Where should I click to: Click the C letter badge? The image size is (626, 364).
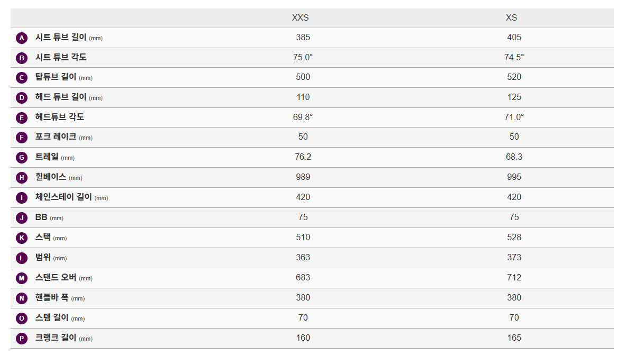[22, 78]
